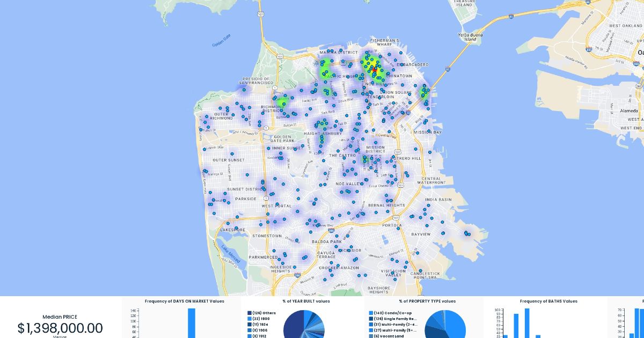This screenshot has width=644, height=338.
Task: Click the Outer Richmond map label
Action: pyautogui.click(x=221, y=116)
